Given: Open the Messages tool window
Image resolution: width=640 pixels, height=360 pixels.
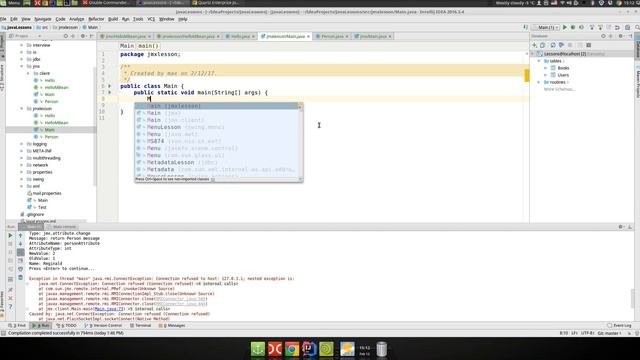Looking at the screenshot, I should [x=171, y=325].
